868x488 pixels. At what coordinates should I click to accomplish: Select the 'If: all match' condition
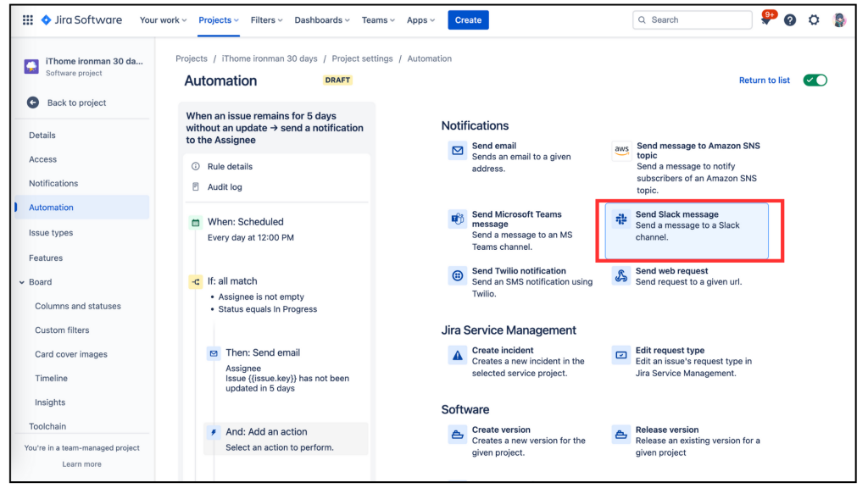(232, 281)
